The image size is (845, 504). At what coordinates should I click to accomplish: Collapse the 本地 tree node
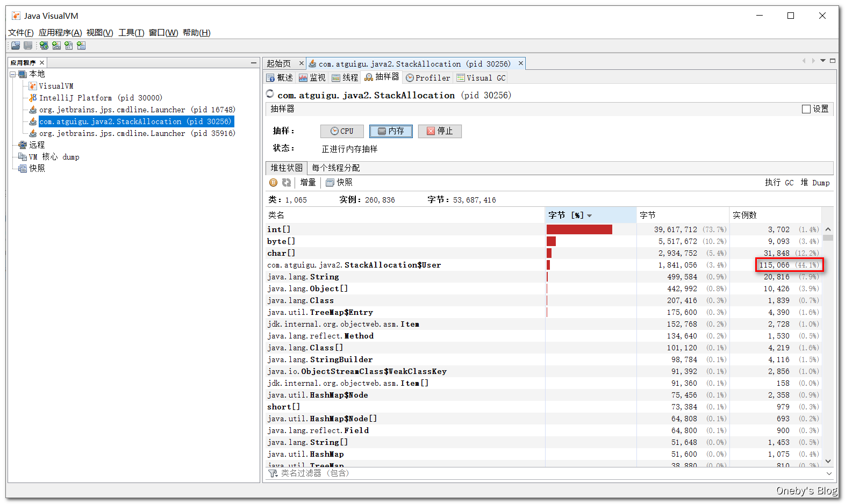(13, 74)
